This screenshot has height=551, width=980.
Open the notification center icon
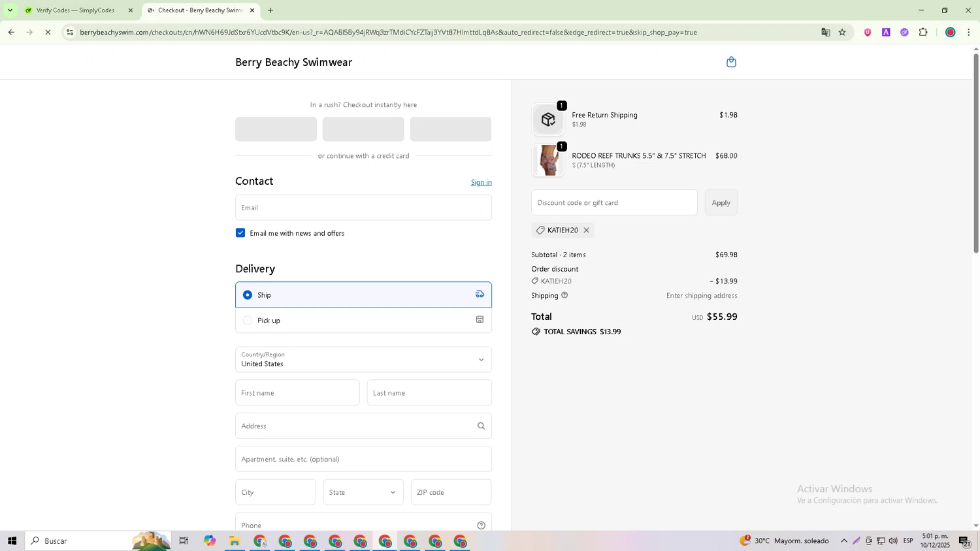[965, 541]
